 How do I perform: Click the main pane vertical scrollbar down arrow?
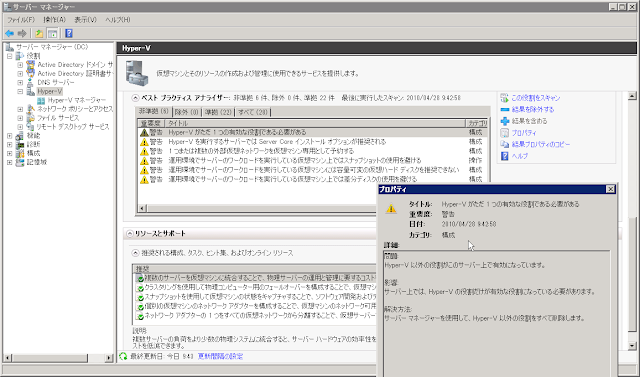[632, 346]
